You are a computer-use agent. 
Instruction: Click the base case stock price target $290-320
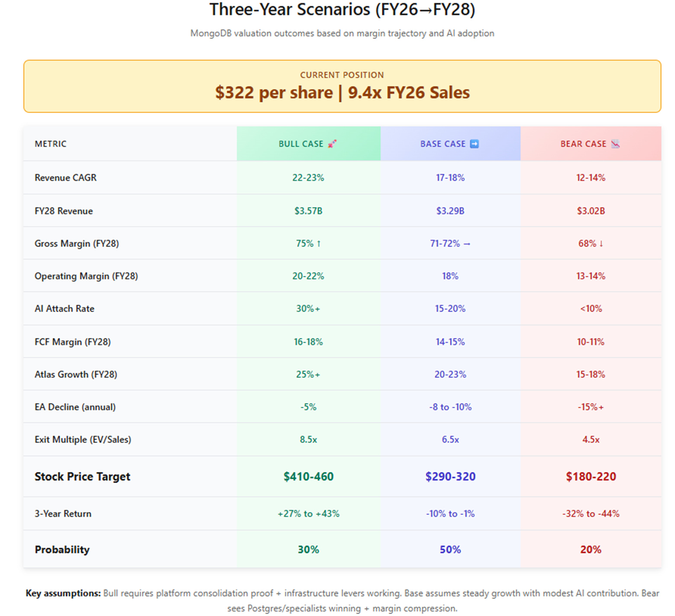pyautogui.click(x=450, y=477)
